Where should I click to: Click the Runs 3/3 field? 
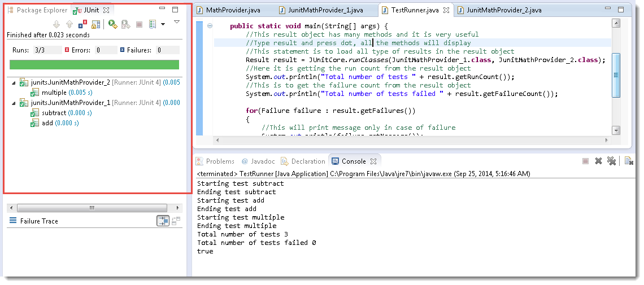point(47,50)
